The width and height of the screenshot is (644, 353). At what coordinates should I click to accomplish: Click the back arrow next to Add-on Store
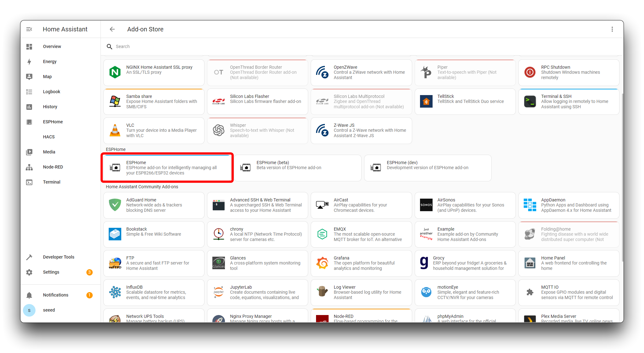[x=112, y=29]
